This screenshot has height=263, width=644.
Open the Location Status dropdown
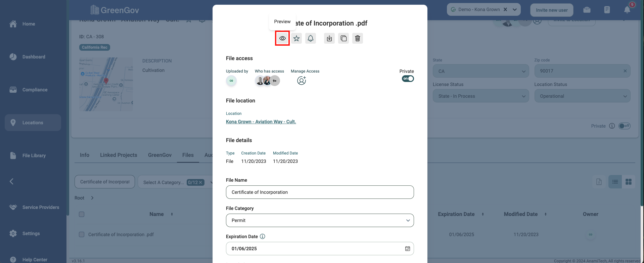tap(582, 96)
